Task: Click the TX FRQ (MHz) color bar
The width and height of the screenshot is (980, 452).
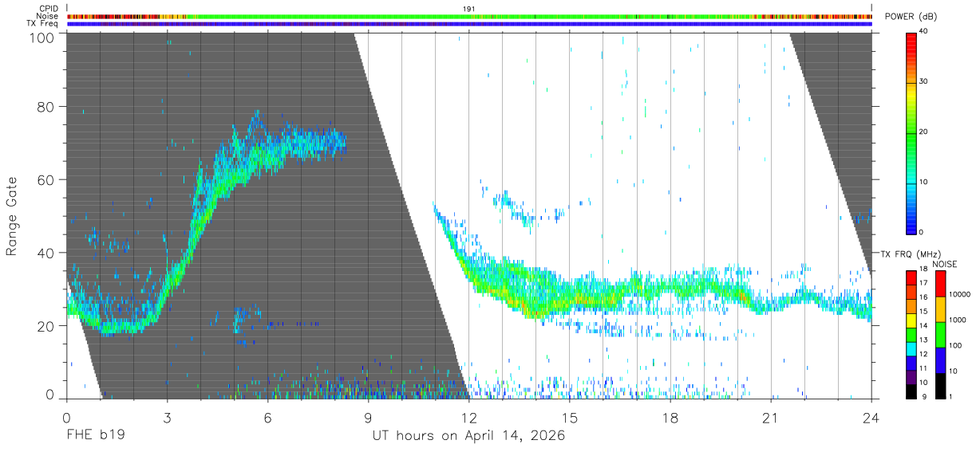Action: (x=911, y=333)
